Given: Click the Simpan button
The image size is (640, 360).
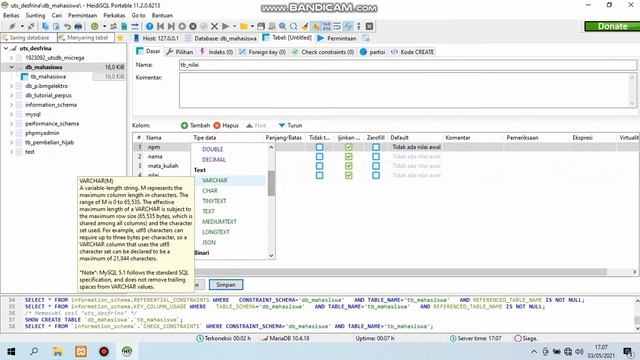Looking at the screenshot, I should coord(226,284).
